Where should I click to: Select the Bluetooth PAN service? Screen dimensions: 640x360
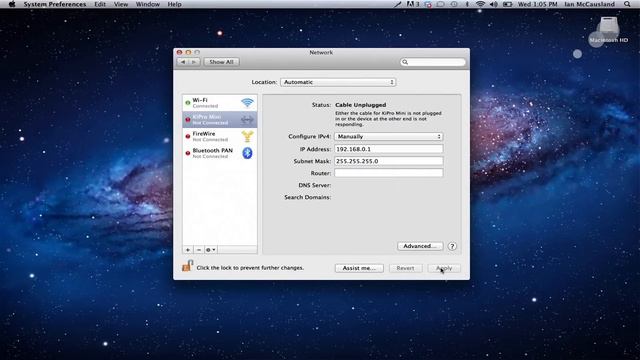pyautogui.click(x=220, y=153)
